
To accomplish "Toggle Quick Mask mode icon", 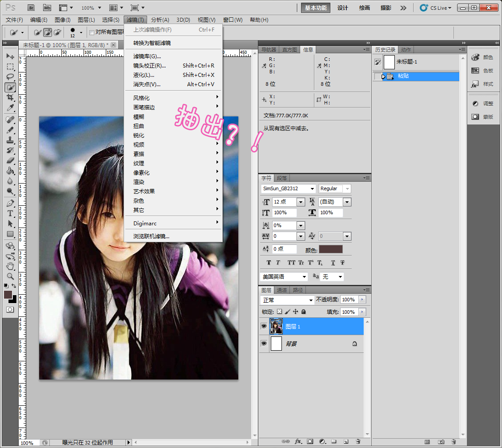I will click(10, 309).
